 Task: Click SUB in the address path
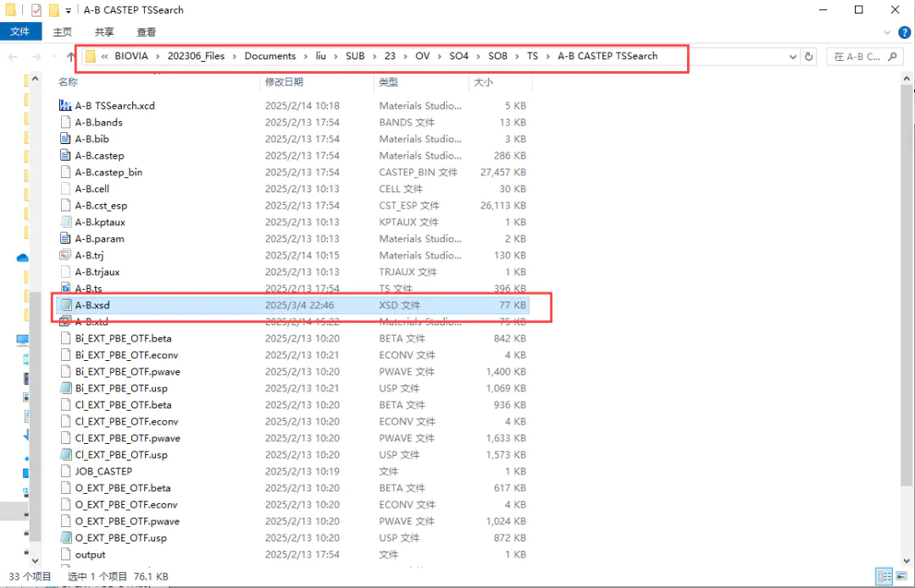click(355, 56)
